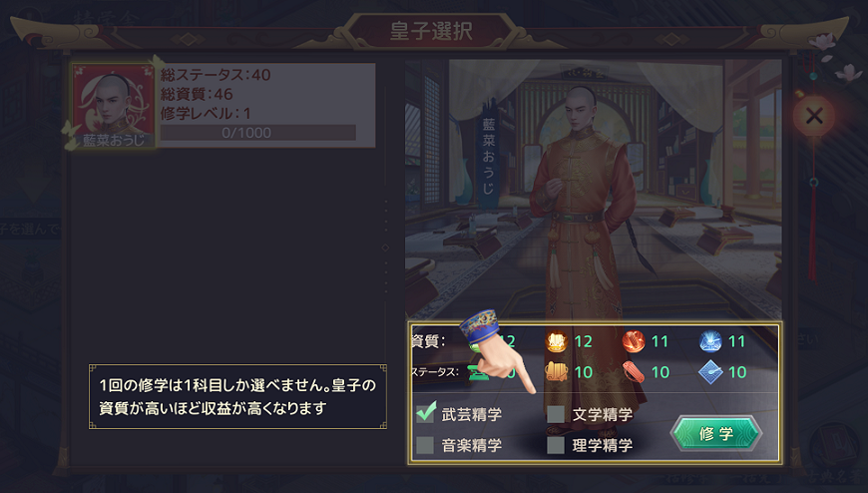Click the red fan aptitude icon
868x493 pixels.
tap(634, 341)
